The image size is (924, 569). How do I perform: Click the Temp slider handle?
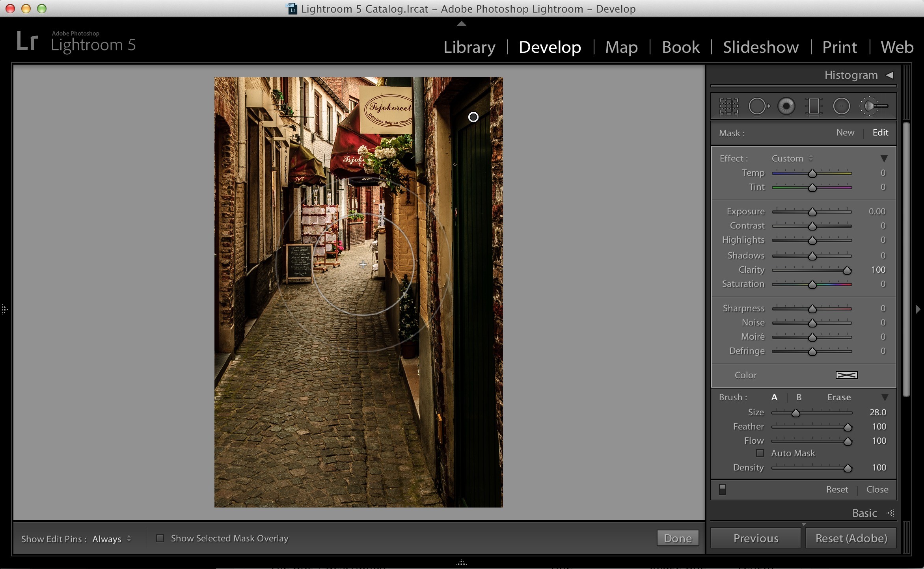812,173
